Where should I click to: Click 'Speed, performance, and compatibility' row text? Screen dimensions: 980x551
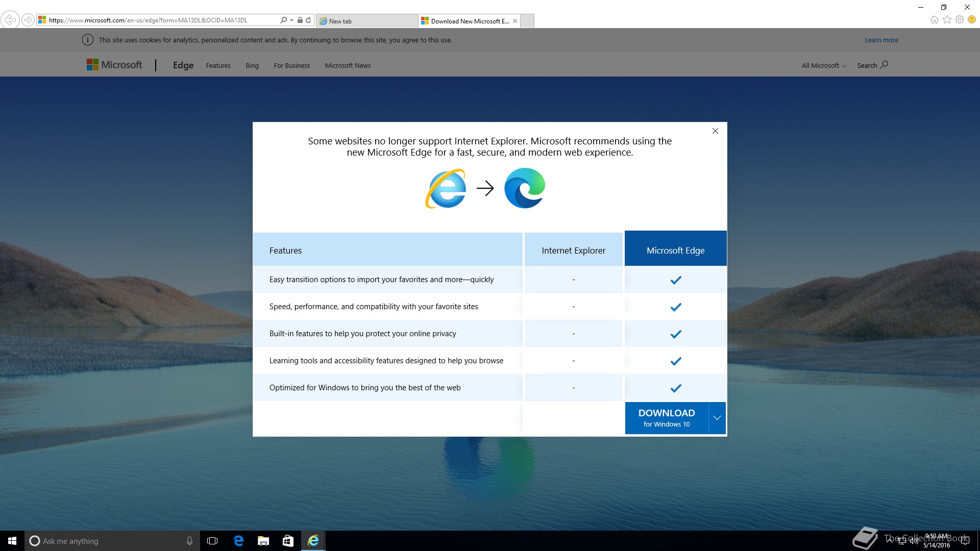click(x=374, y=307)
